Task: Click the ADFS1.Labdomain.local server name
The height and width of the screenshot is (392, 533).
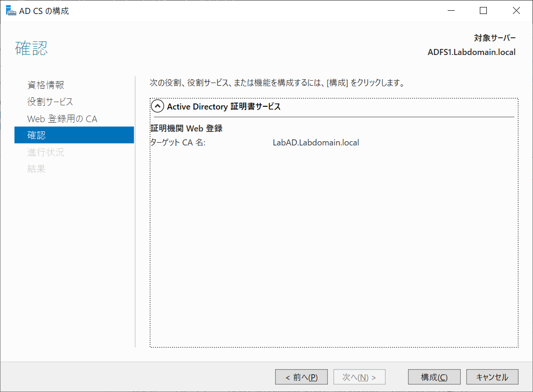Action: [471, 52]
